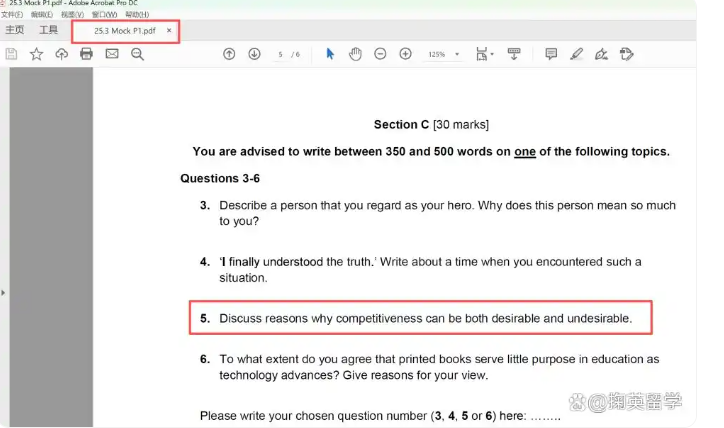Add a comment sticky note
Image resolution: width=724 pixels, height=428 pixels.
551,54
